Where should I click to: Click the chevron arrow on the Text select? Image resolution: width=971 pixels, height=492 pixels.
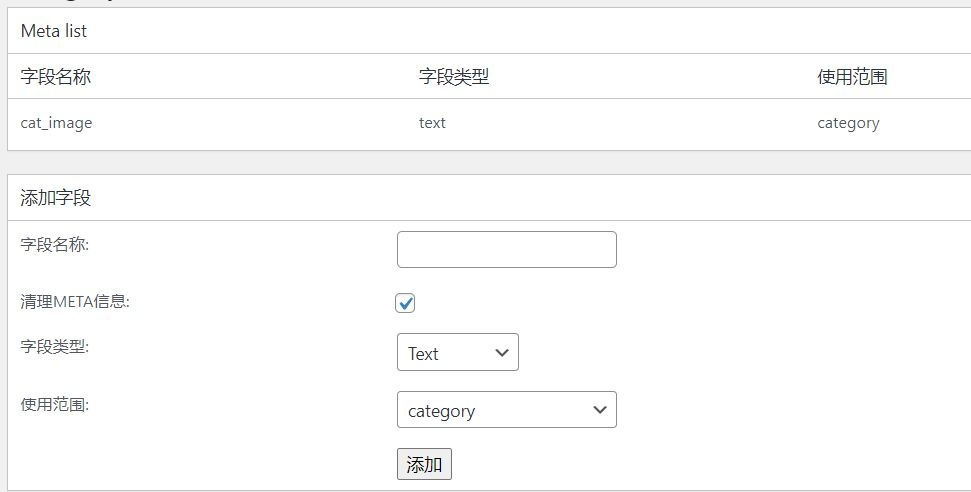(x=502, y=353)
